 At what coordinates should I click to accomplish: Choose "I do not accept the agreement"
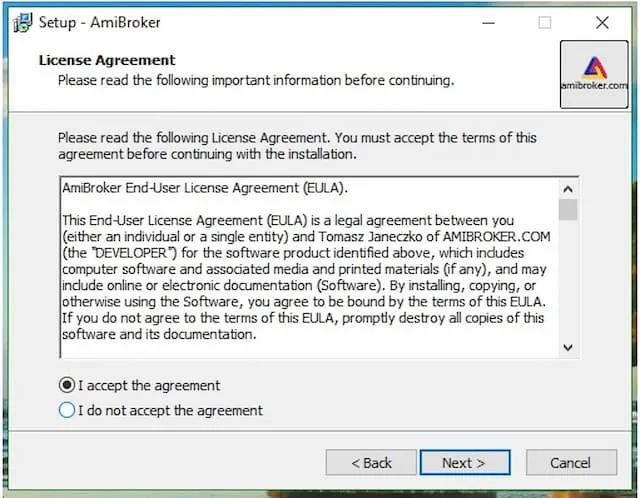(x=67, y=410)
